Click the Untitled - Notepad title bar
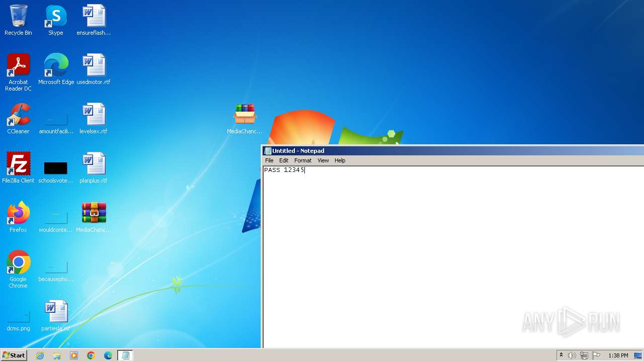Screen dimensions: 644x362 click(453, 151)
